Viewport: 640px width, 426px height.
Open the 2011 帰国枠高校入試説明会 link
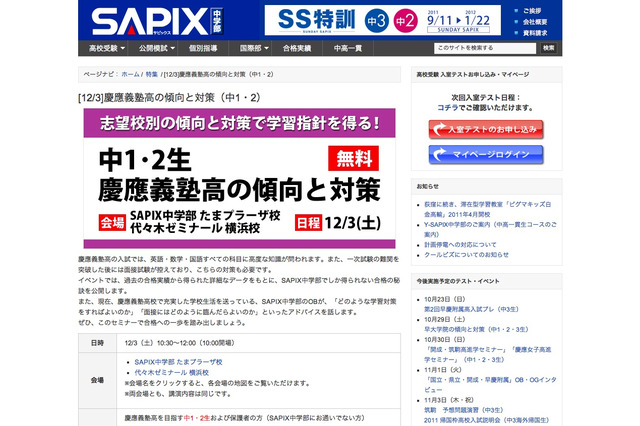click(487, 420)
